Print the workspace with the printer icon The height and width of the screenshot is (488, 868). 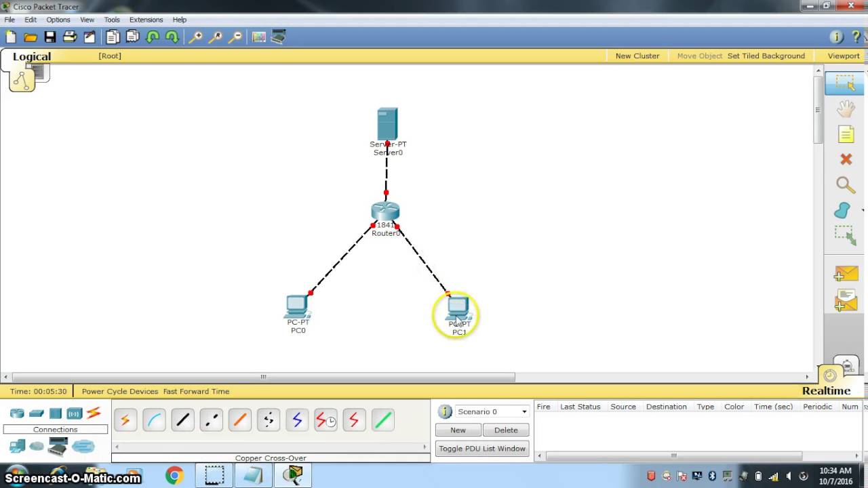click(x=69, y=37)
